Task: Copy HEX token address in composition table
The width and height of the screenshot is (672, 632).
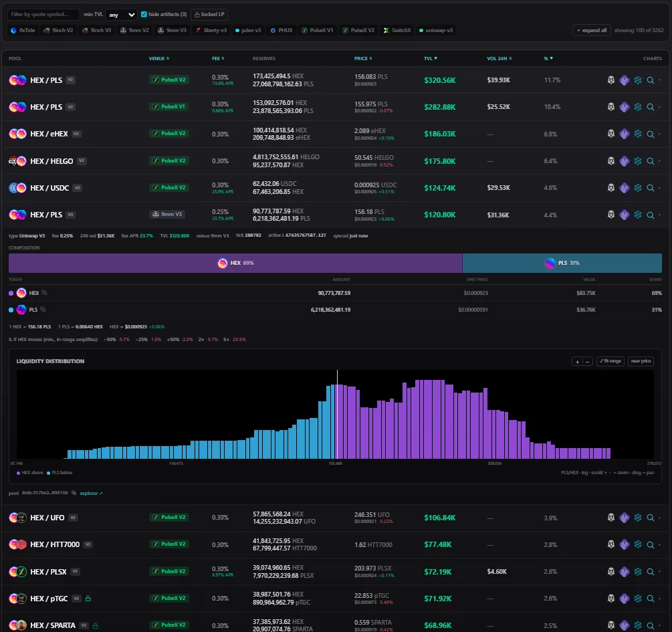Action: (x=44, y=293)
